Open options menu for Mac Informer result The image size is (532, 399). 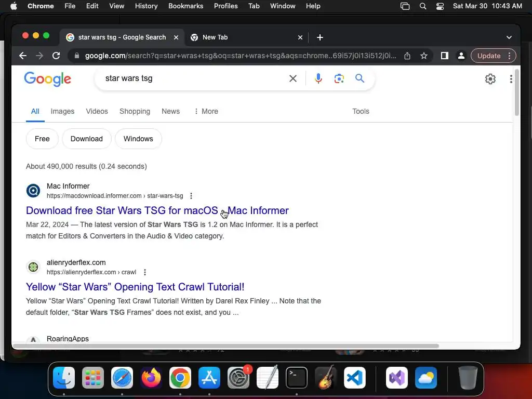point(191,196)
